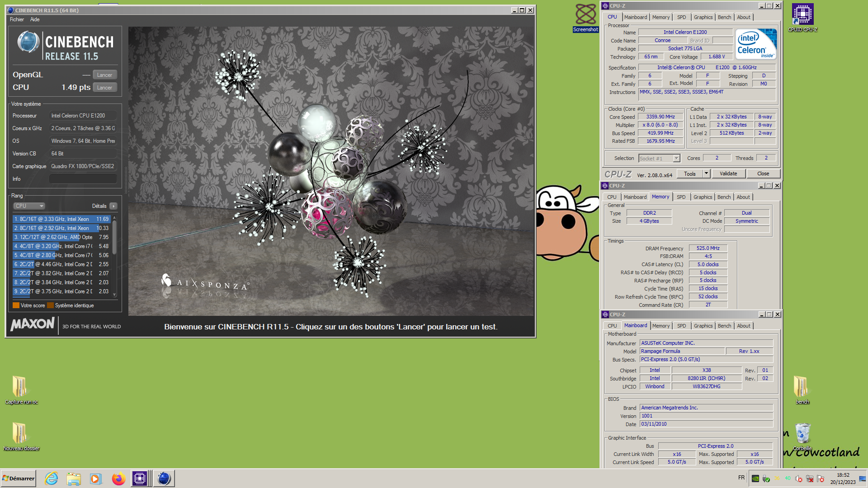Select the Capture run oc folder
868x488 pixels.
pos(21,390)
